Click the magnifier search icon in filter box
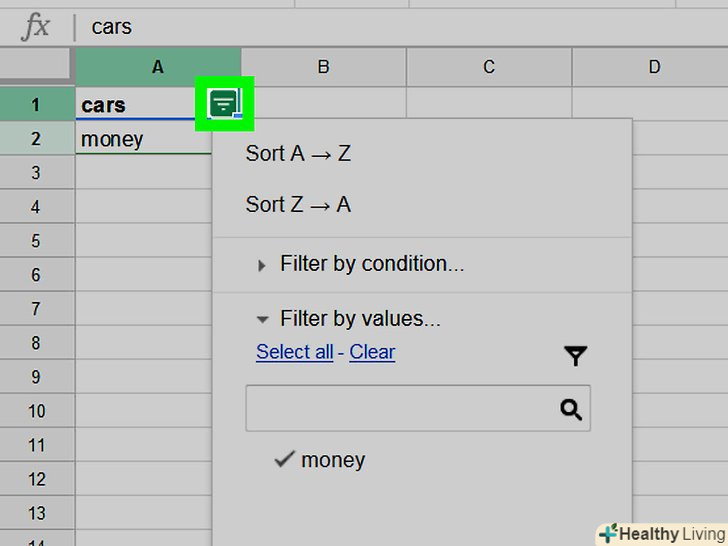728x546 pixels. click(x=571, y=409)
